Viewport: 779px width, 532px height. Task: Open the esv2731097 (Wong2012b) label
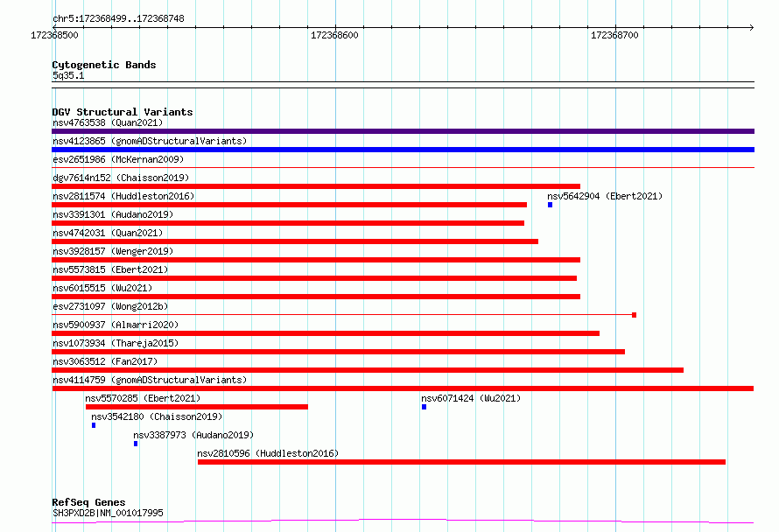(110, 306)
